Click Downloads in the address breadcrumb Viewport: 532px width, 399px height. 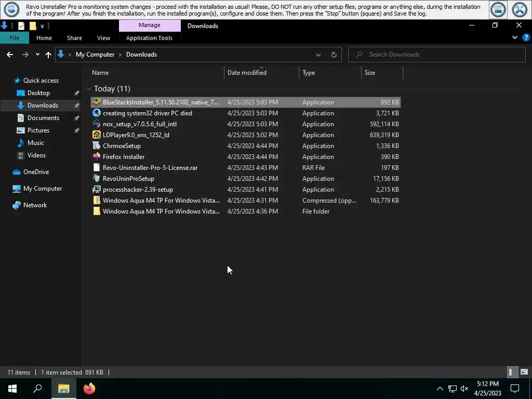[x=141, y=54]
